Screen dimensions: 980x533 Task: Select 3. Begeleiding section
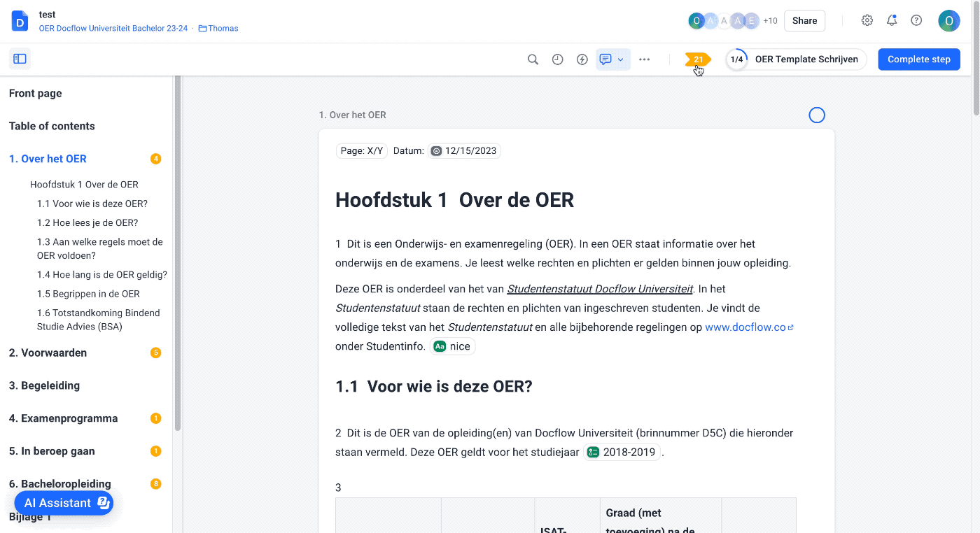pos(44,385)
